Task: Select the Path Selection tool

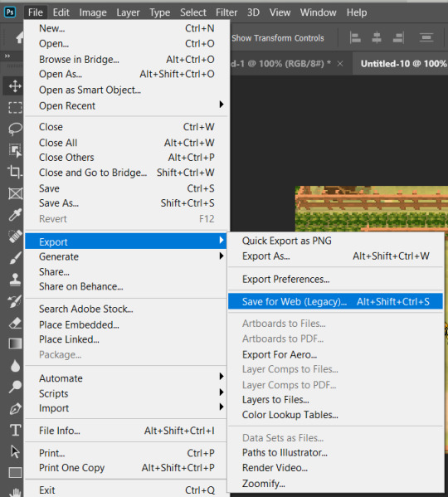Action: (x=15, y=451)
